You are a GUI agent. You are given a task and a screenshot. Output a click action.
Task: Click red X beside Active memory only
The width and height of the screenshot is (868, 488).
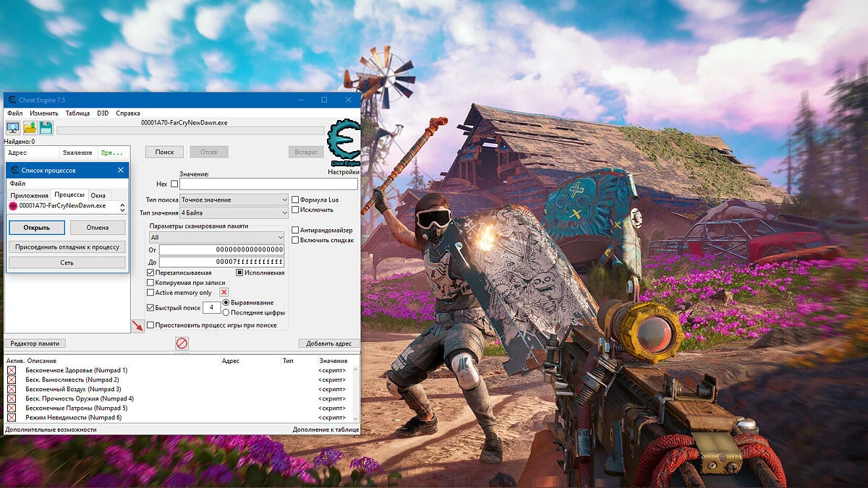(224, 293)
